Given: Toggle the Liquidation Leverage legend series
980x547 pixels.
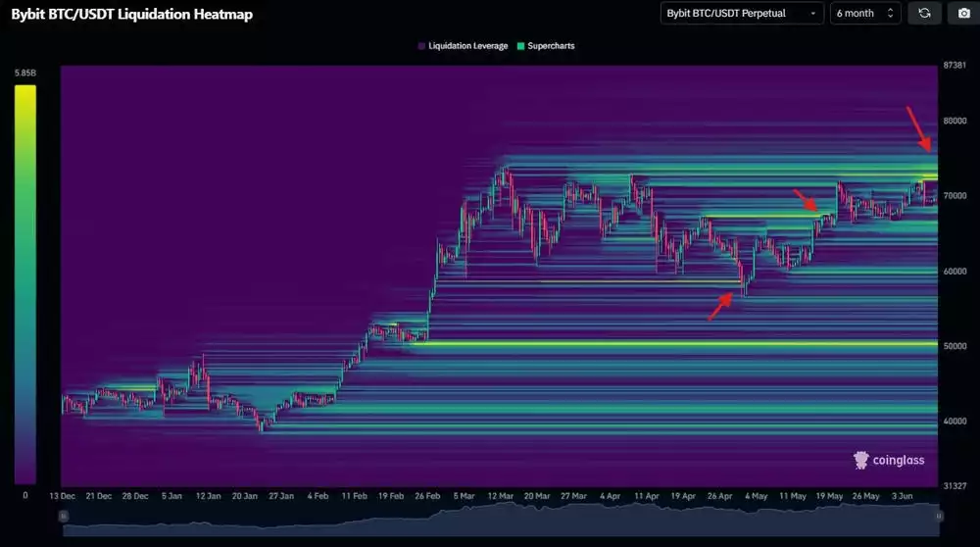Looking at the screenshot, I should (x=465, y=46).
